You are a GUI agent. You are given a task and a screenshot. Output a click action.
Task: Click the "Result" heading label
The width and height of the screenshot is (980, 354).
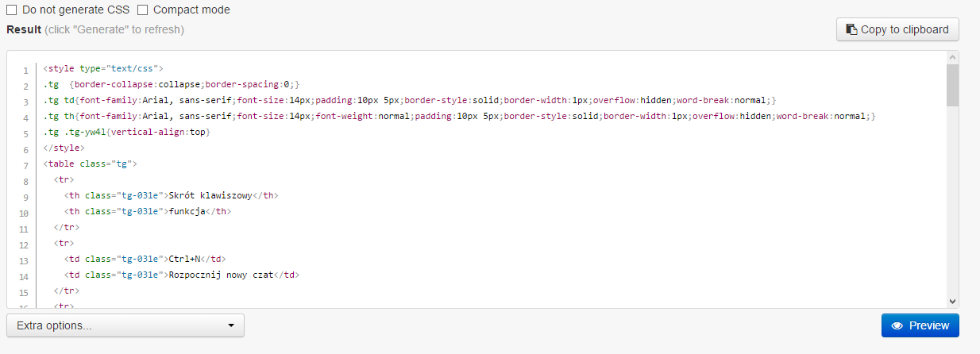tap(24, 29)
